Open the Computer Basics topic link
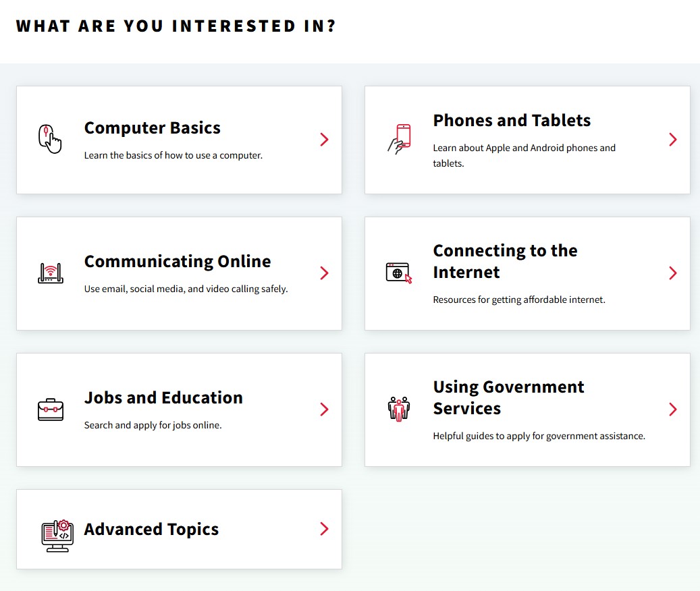 pos(152,128)
